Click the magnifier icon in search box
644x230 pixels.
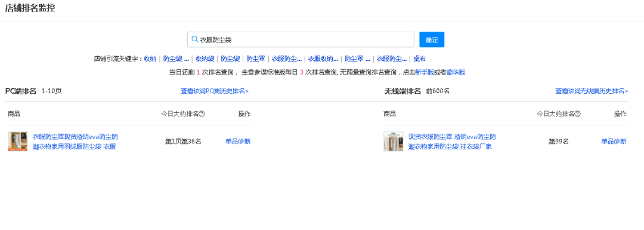point(195,39)
